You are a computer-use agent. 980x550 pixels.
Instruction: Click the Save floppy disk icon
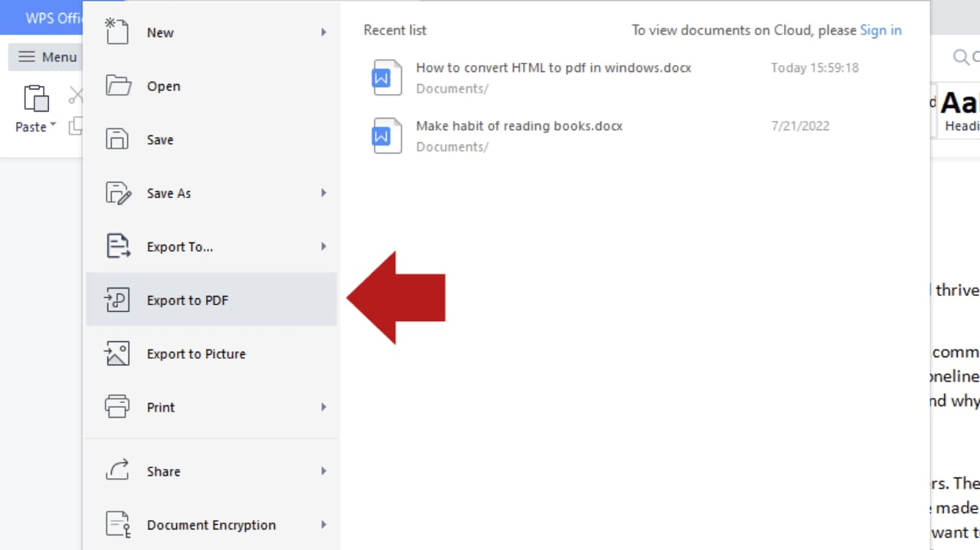[117, 139]
